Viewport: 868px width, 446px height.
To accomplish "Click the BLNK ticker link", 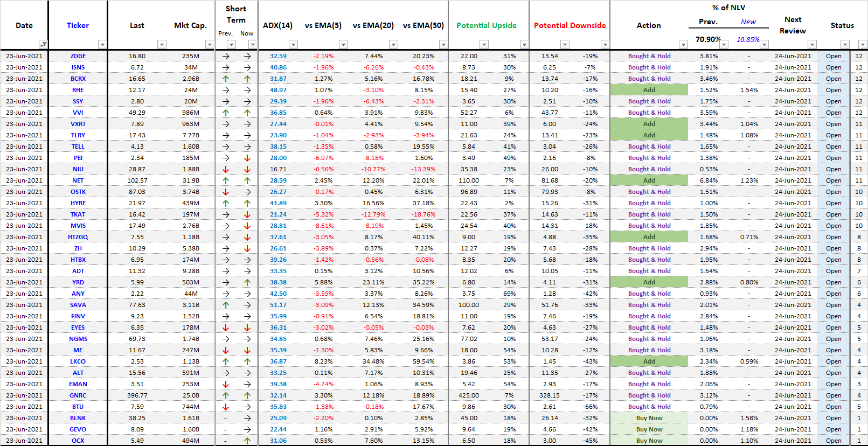I will pyautogui.click(x=78, y=418).
